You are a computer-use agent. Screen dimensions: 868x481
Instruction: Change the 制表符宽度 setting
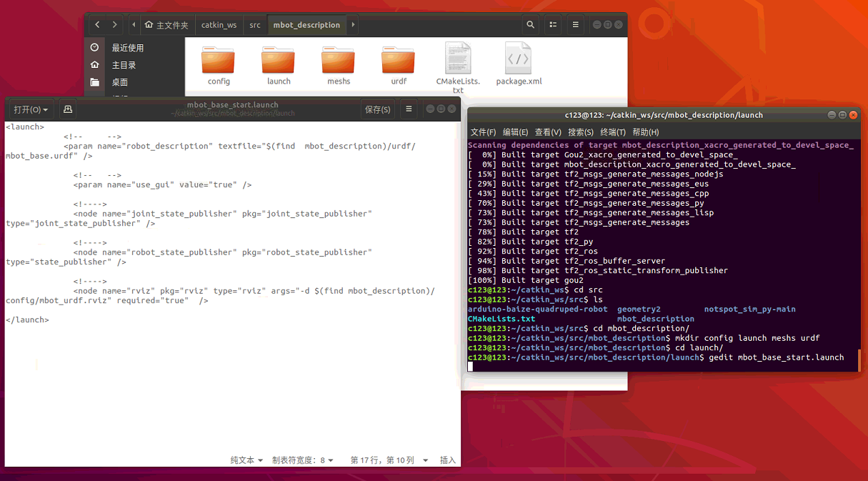pos(303,460)
